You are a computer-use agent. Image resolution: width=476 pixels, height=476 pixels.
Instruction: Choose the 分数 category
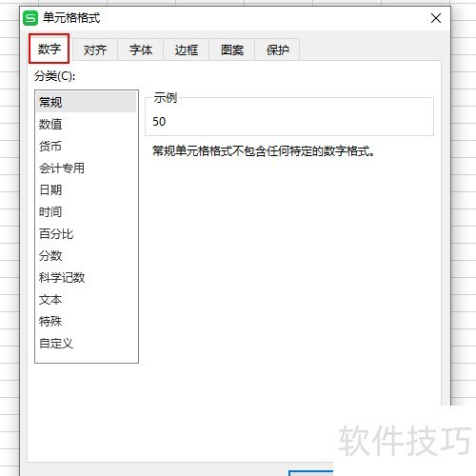point(87,256)
